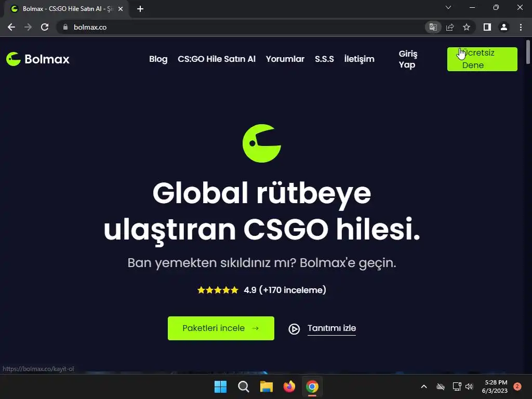Open the notification badge
Viewport: 532px width, 399px height.
[x=517, y=387]
